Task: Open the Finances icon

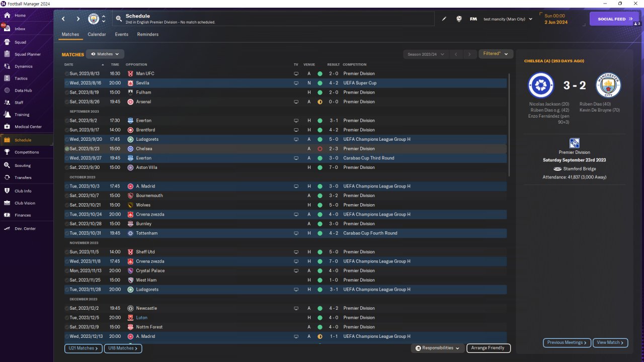Action: (7, 215)
